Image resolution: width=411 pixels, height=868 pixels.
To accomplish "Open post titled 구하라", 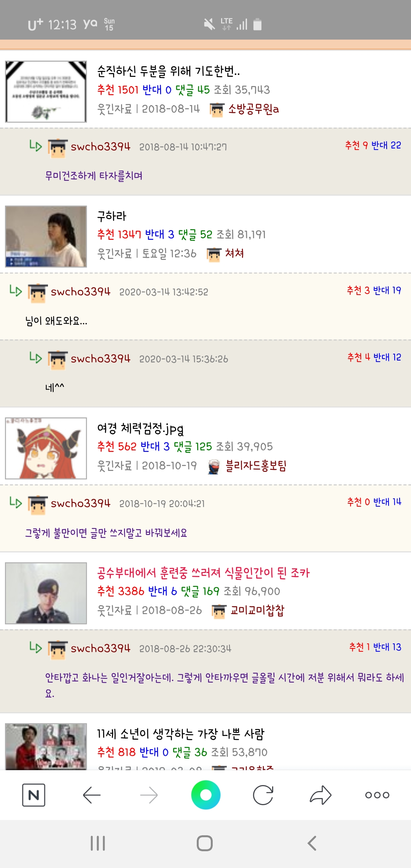I will (112, 216).
